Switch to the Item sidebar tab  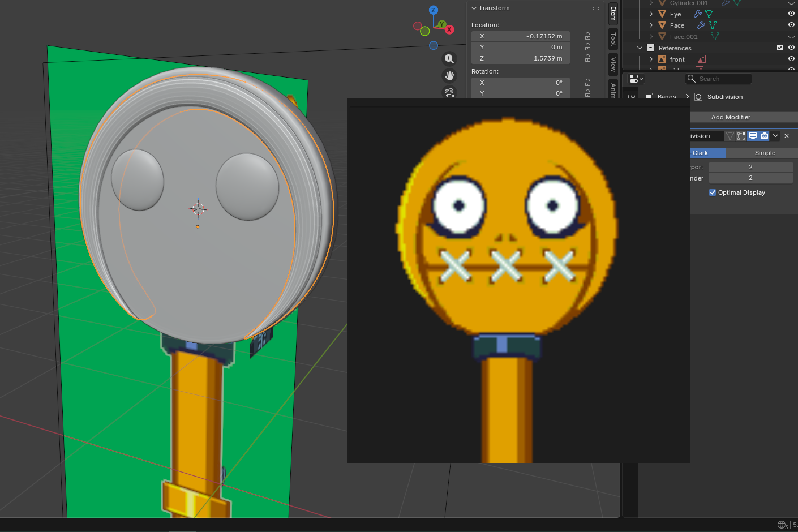click(613, 14)
